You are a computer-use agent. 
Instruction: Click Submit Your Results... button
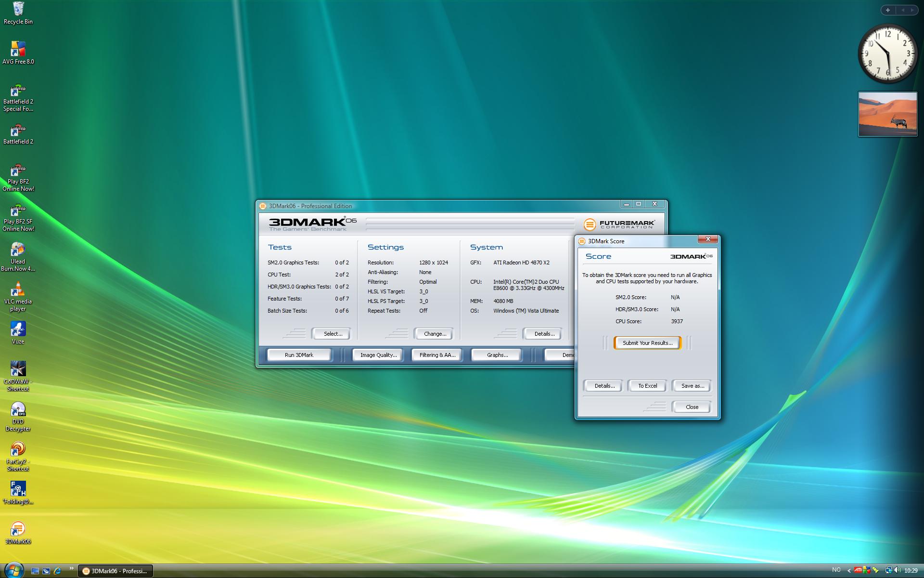pyautogui.click(x=647, y=343)
